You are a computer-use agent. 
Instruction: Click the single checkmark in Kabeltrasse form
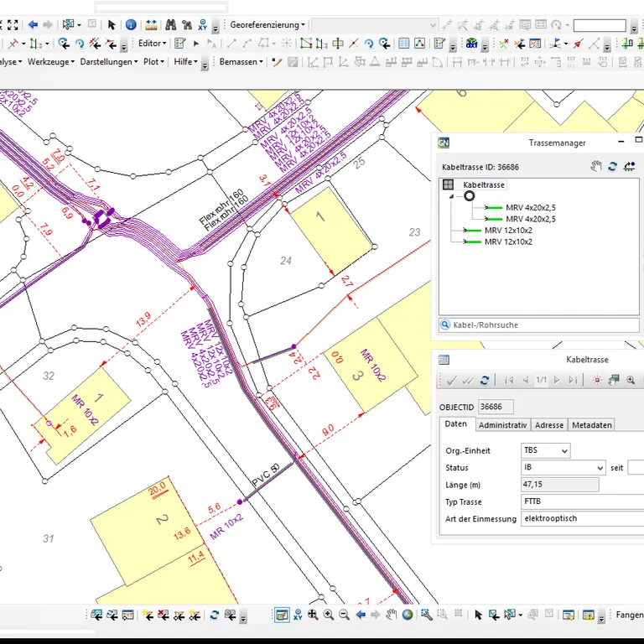click(x=451, y=381)
